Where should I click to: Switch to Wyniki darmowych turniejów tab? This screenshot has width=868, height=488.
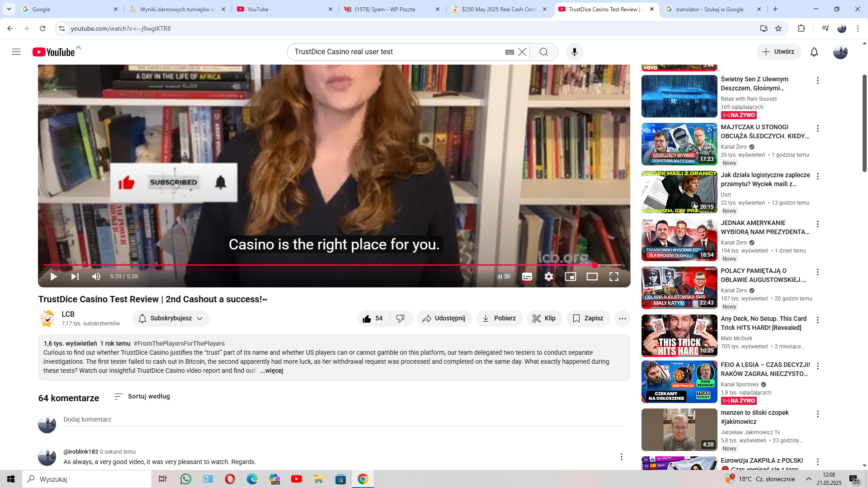click(177, 9)
